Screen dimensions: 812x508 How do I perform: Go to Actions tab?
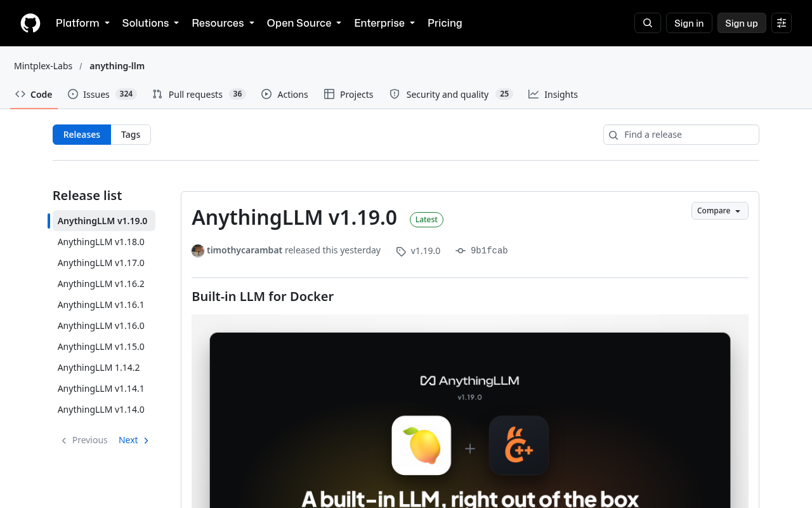pyautogui.click(x=285, y=94)
